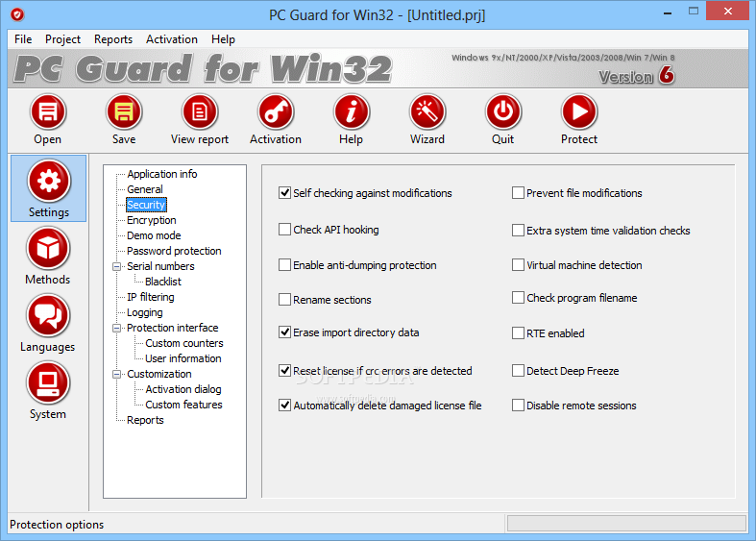Image resolution: width=756 pixels, height=541 pixels.
Task: Launch the Wizard toolbar icon
Action: pos(427,112)
